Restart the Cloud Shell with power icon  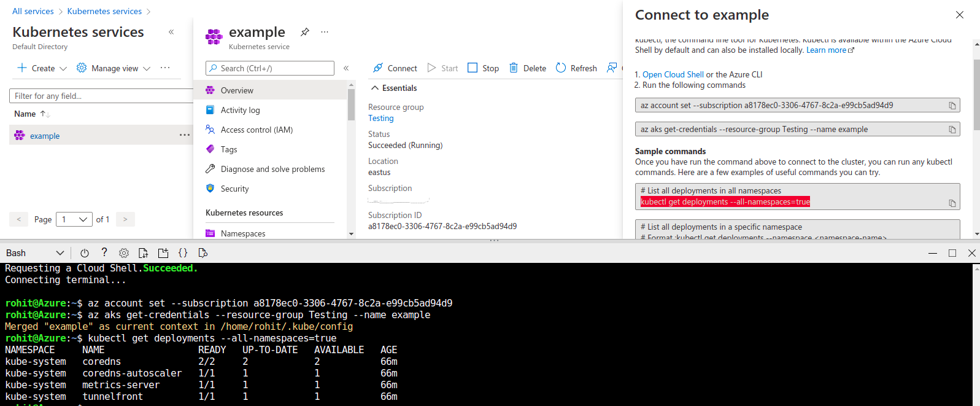[85, 253]
